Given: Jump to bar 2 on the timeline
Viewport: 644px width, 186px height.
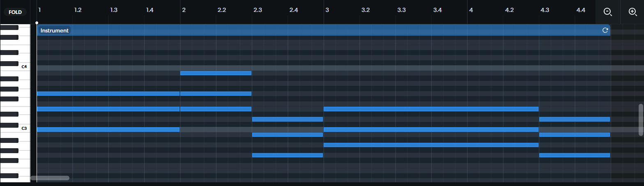Looking at the screenshot, I should pos(184,9).
